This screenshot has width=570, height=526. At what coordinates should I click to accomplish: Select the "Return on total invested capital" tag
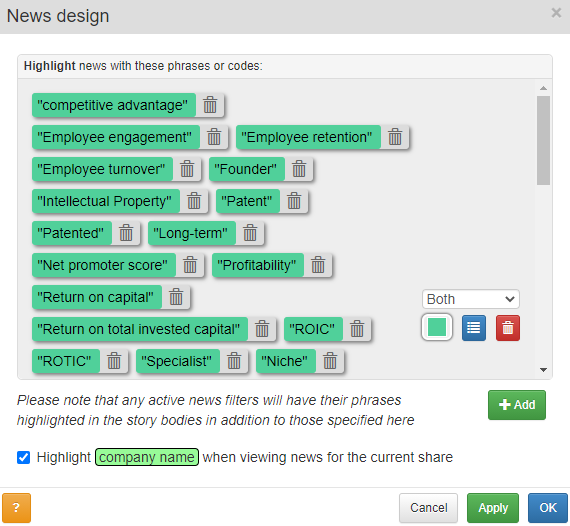[x=140, y=329]
